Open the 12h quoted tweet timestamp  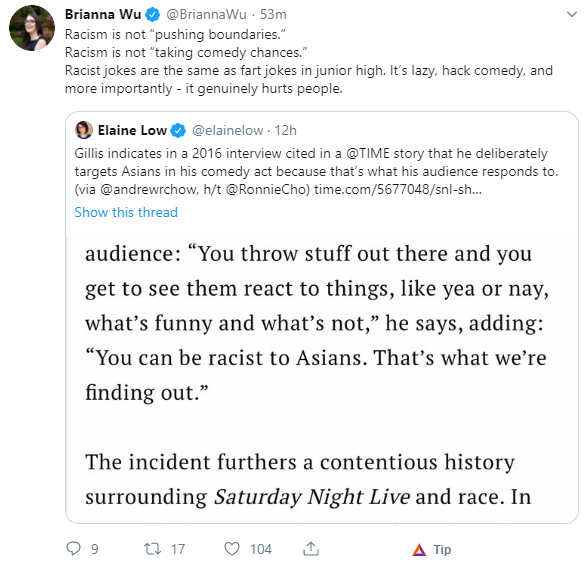pos(286,130)
